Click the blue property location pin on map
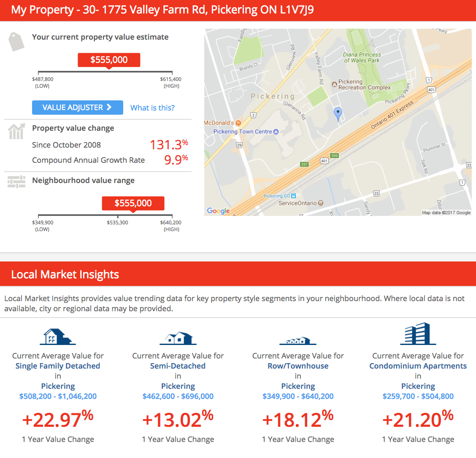Viewport: 476px width, 458px height. click(x=338, y=114)
